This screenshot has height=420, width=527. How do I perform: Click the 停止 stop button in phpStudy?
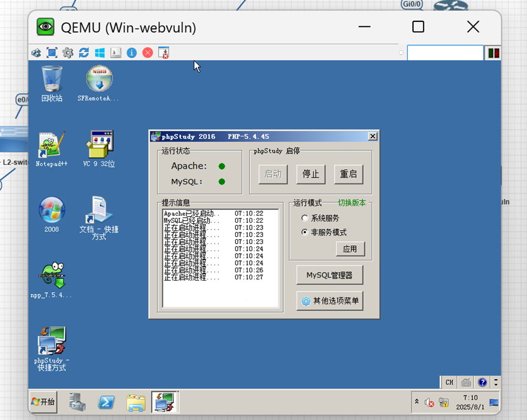tap(311, 174)
